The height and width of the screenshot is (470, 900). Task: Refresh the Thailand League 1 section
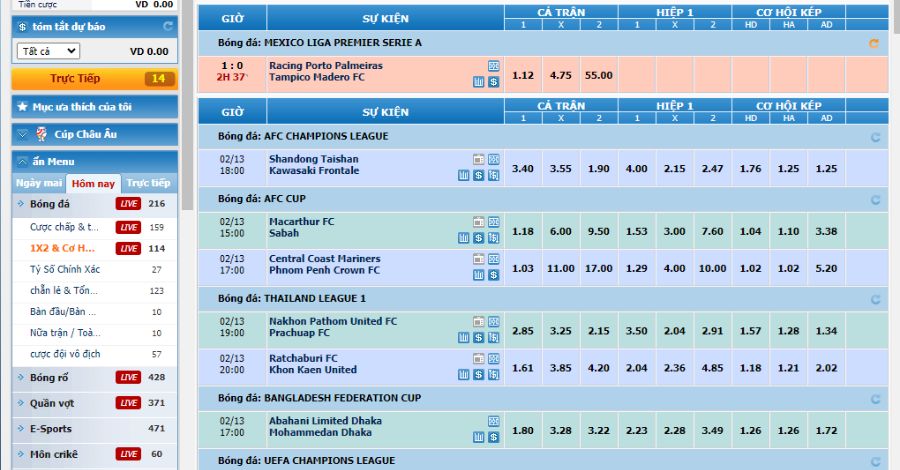(875, 300)
